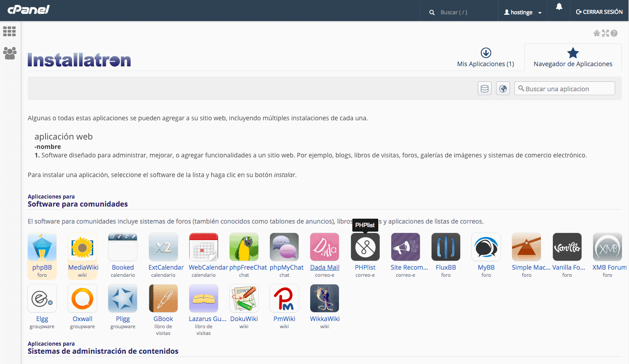Screen dimensions: 629x364
Task: Open the user manager sidebar icon
Action: click(x=9, y=53)
